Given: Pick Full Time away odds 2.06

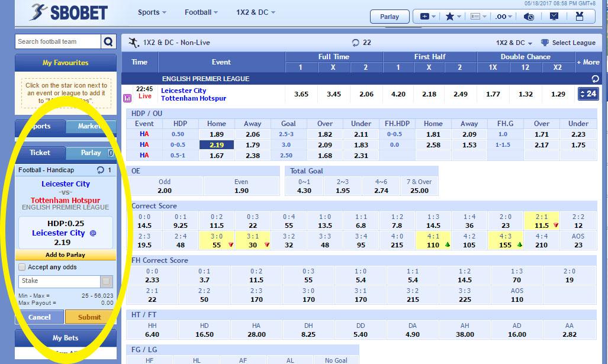Looking at the screenshot, I should point(366,94).
